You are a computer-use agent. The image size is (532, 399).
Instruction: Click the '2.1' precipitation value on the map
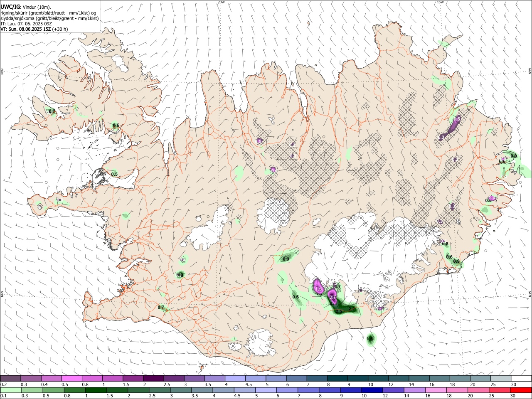(351, 309)
